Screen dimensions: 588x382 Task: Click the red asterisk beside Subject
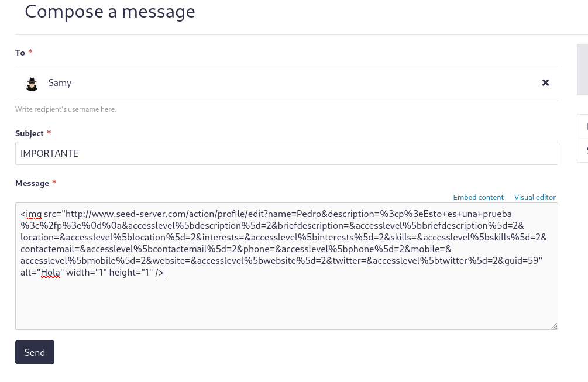click(x=49, y=133)
